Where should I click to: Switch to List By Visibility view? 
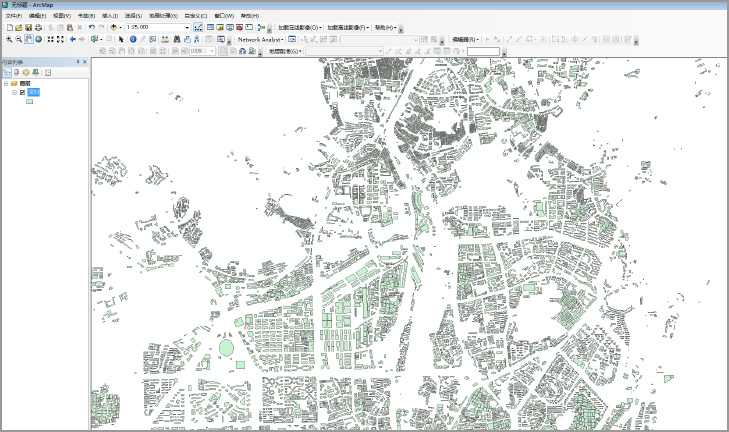26,73
